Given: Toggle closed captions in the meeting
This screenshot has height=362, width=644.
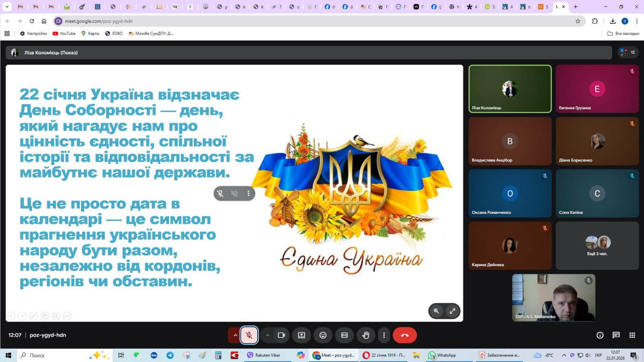Looking at the screenshot, I should (x=344, y=335).
